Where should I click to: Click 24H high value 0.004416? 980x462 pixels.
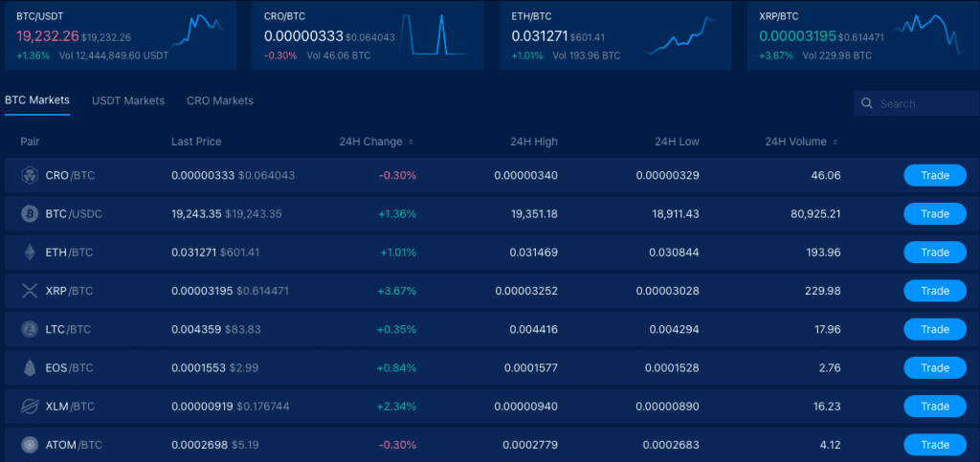click(x=534, y=330)
